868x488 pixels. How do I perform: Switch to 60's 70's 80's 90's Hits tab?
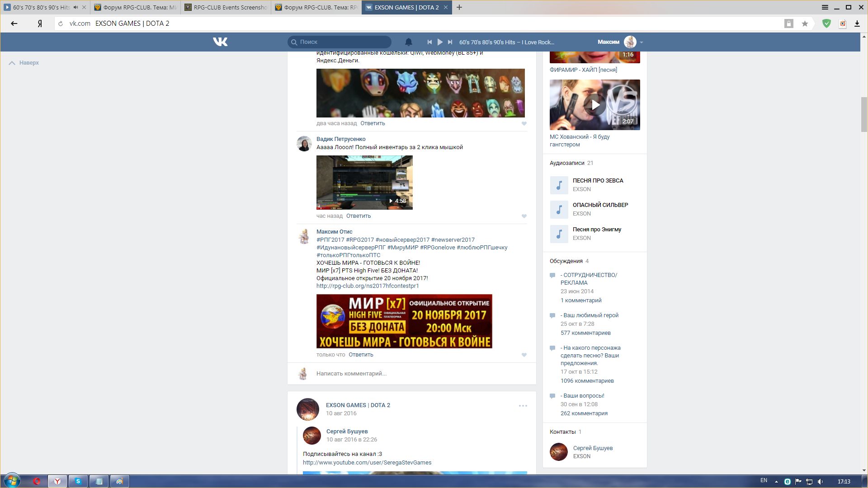pos(41,7)
